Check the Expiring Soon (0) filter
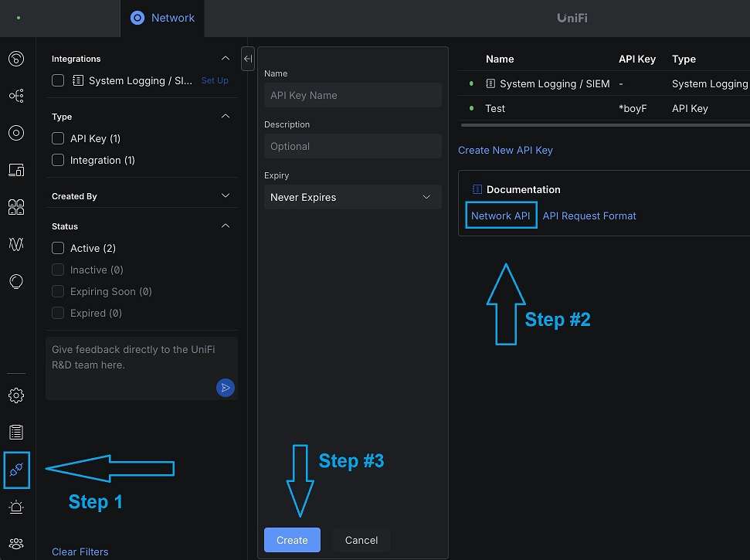 pos(58,292)
